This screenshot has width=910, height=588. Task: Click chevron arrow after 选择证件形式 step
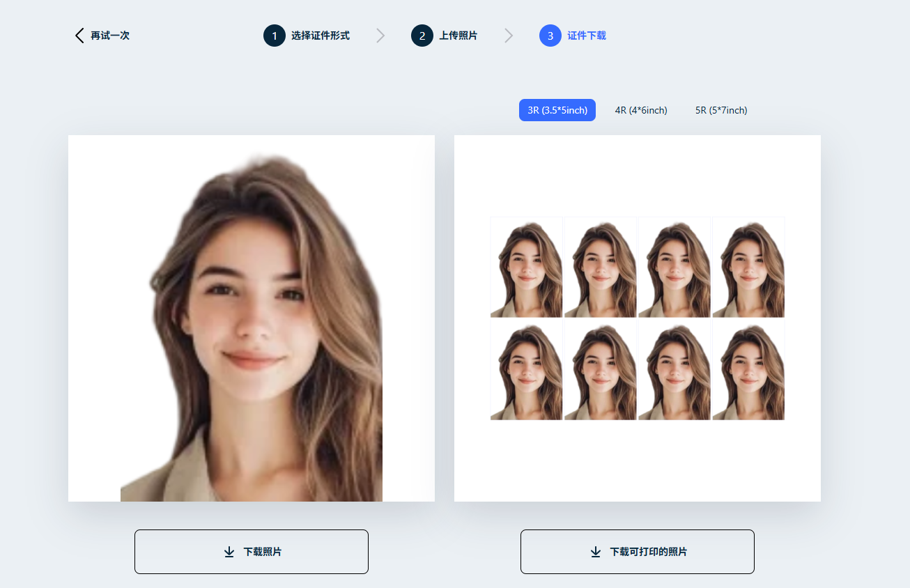[380, 36]
